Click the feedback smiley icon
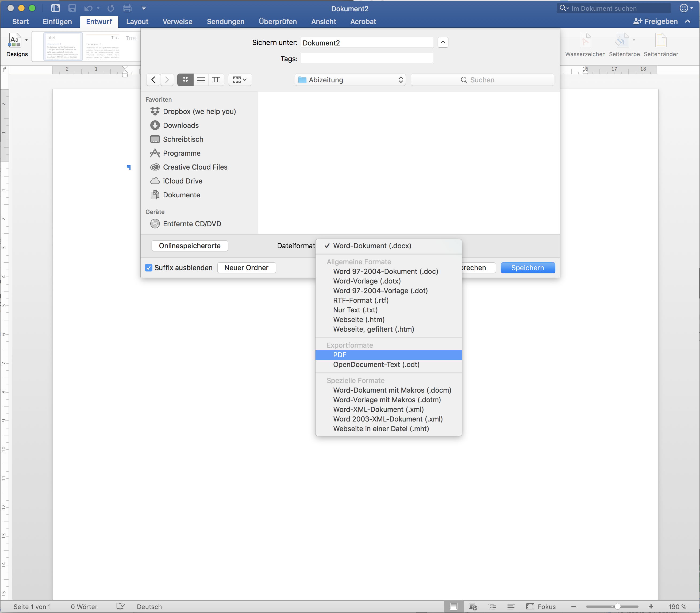This screenshot has height=613, width=700. coord(684,8)
